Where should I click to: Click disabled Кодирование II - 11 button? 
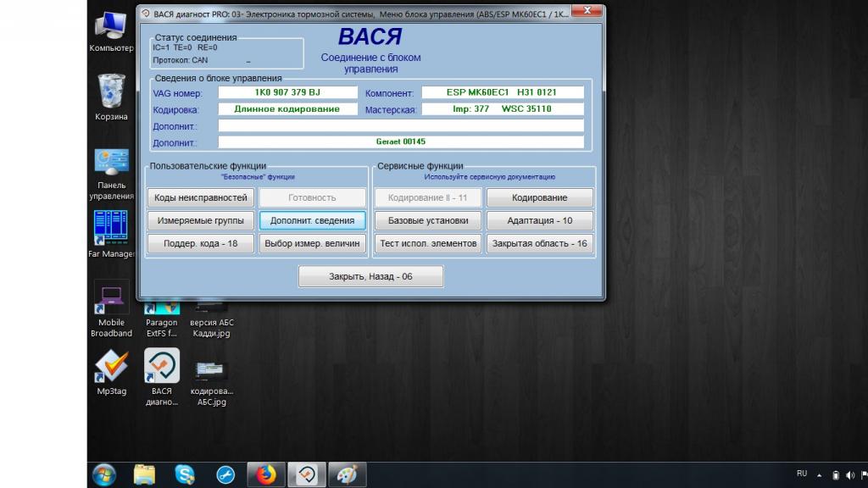pos(428,197)
